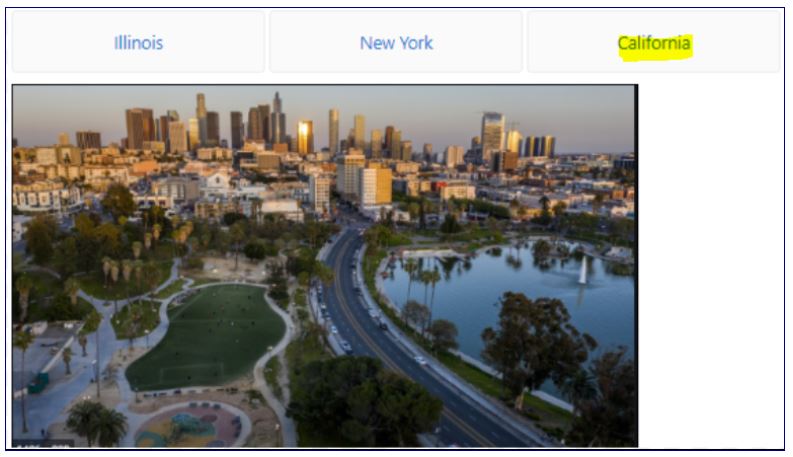Click the tall glass tower at skyline right
This screenshot has height=457, width=793.
click(x=492, y=133)
